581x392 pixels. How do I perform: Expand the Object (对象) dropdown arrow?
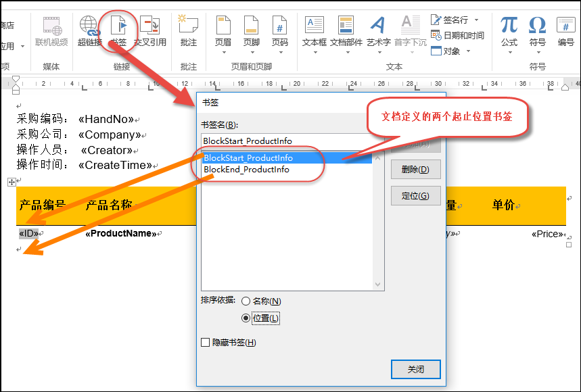pos(468,51)
